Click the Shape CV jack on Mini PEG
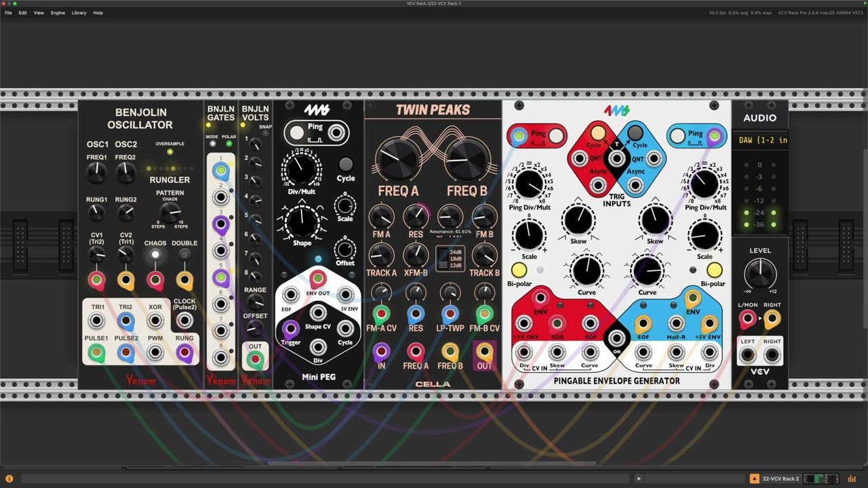 coord(318,312)
